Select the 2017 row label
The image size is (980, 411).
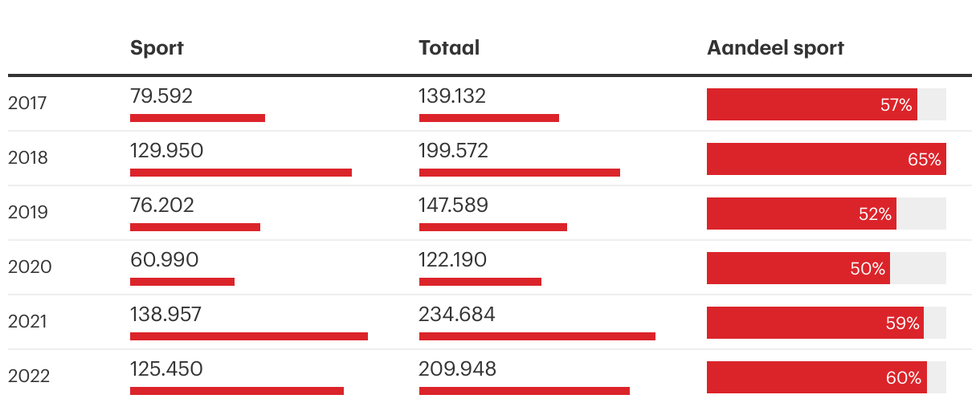click(28, 104)
